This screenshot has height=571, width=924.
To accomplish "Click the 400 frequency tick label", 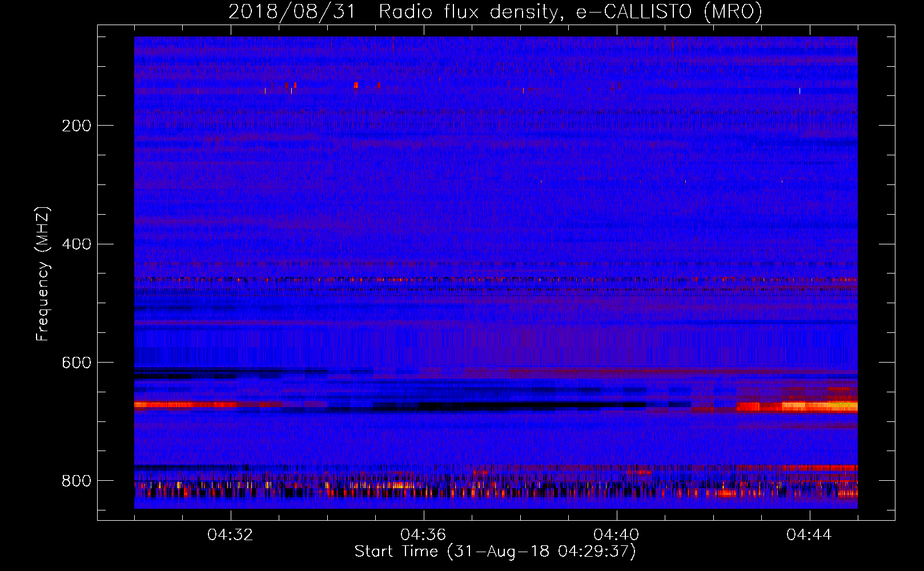I will pos(77,244).
